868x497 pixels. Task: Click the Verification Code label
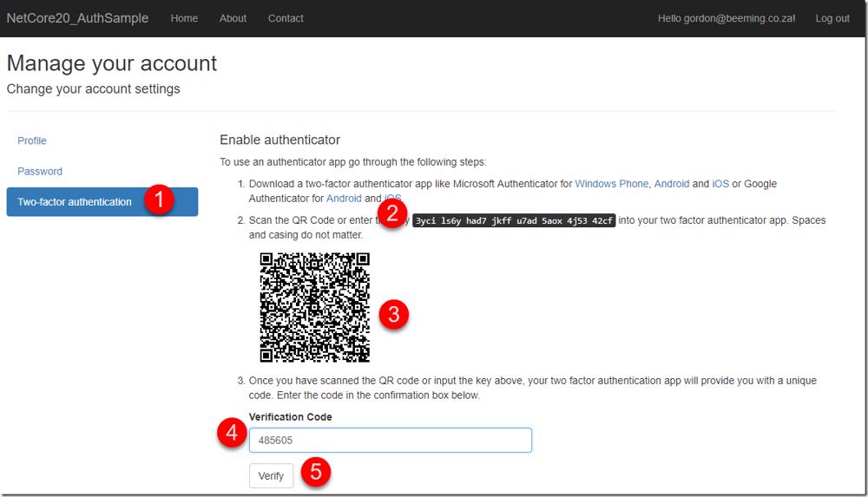pos(290,416)
